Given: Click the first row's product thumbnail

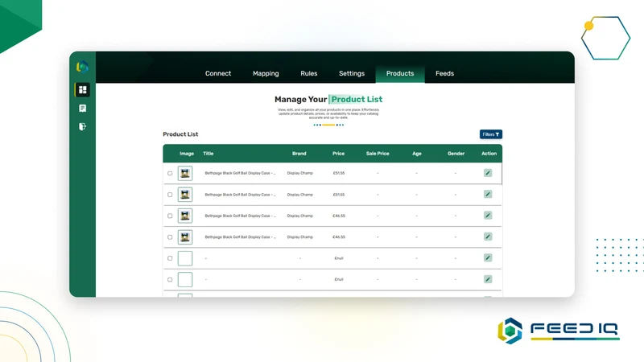Looking at the screenshot, I should [x=185, y=173].
